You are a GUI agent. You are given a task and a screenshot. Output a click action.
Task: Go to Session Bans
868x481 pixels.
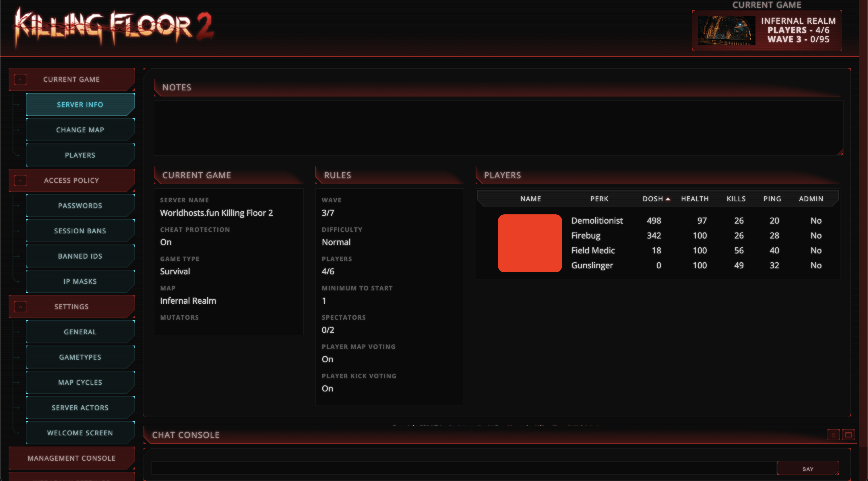(80, 231)
